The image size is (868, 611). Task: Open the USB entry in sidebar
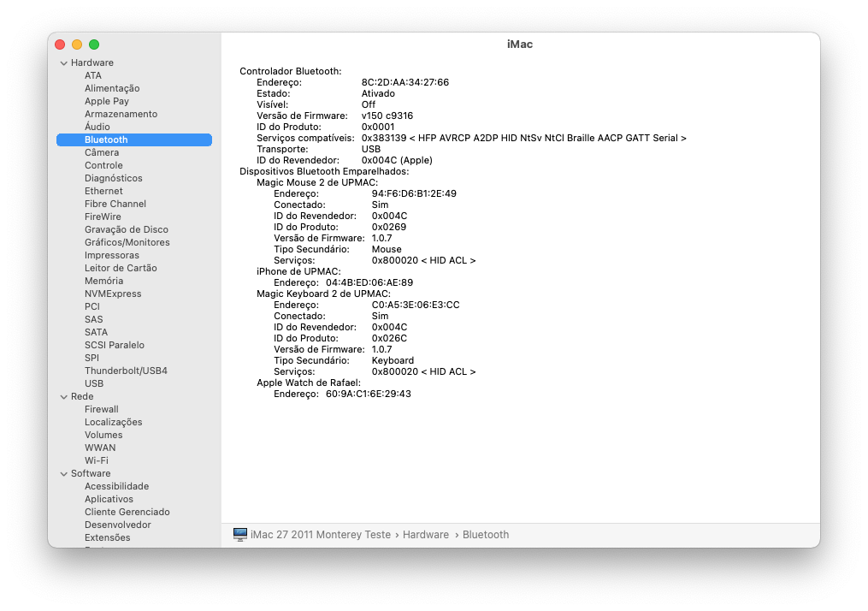(93, 383)
